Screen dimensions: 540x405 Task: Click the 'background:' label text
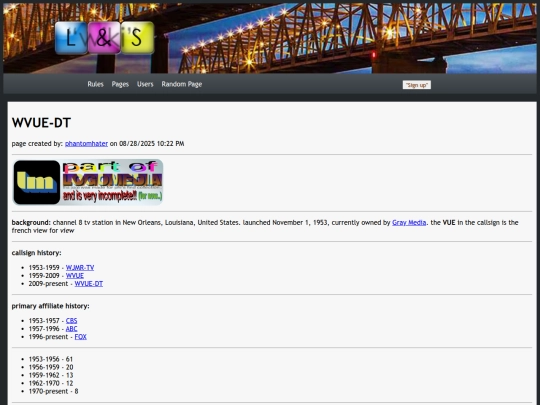click(x=31, y=222)
